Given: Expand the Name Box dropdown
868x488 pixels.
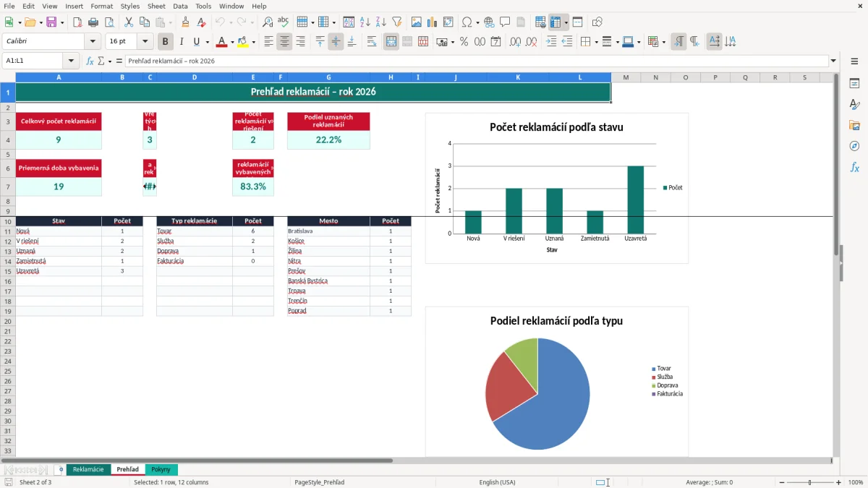Looking at the screenshot, I should (x=71, y=61).
